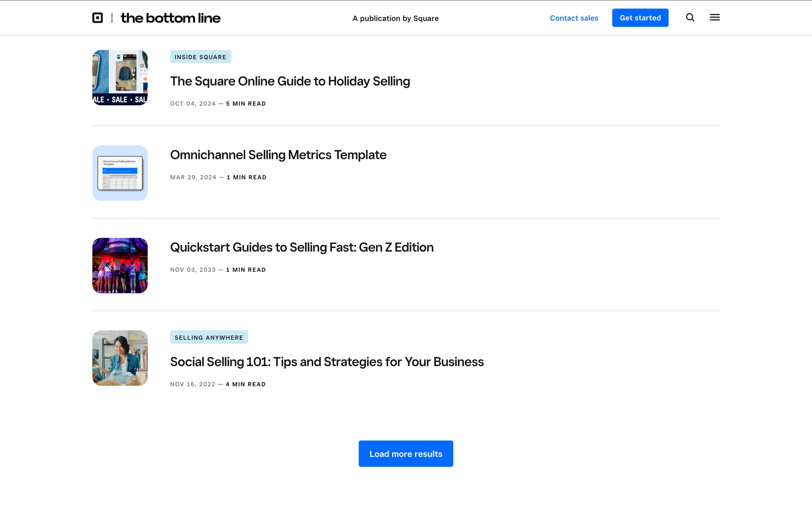The image size is (812, 508).
Task: Click the Social Selling woman photo thumbnail
Action: point(120,358)
